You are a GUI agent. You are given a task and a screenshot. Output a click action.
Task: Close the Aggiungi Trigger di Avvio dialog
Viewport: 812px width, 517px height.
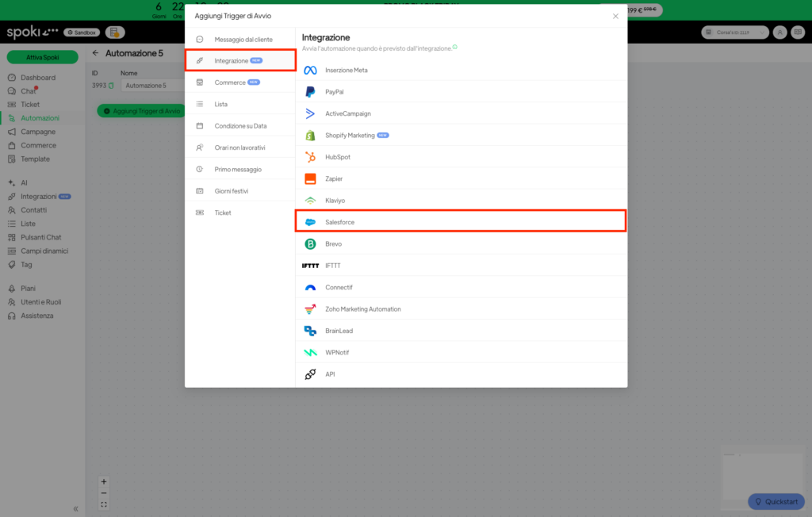tap(615, 16)
